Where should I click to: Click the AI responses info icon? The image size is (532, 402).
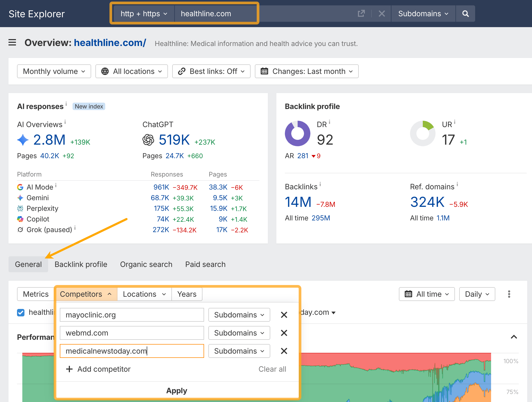pos(66,104)
